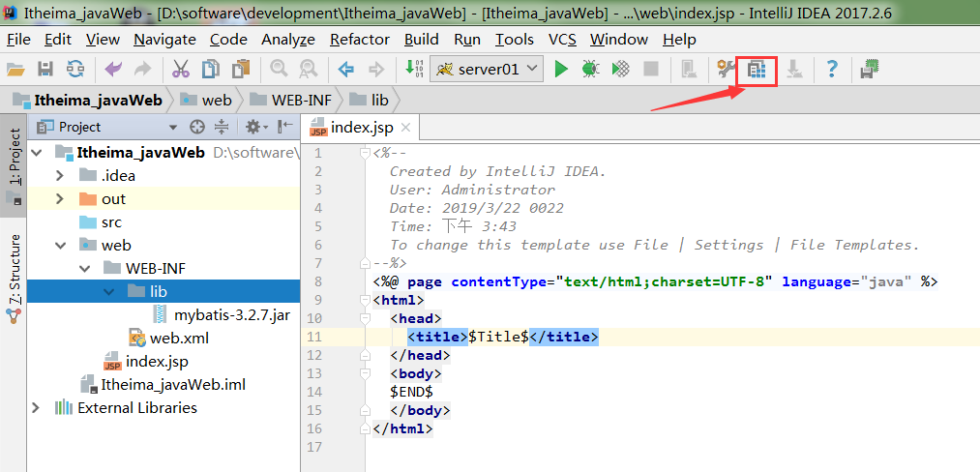Run server01 with green play icon
Viewport: 980px width, 472px height.
point(561,69)
